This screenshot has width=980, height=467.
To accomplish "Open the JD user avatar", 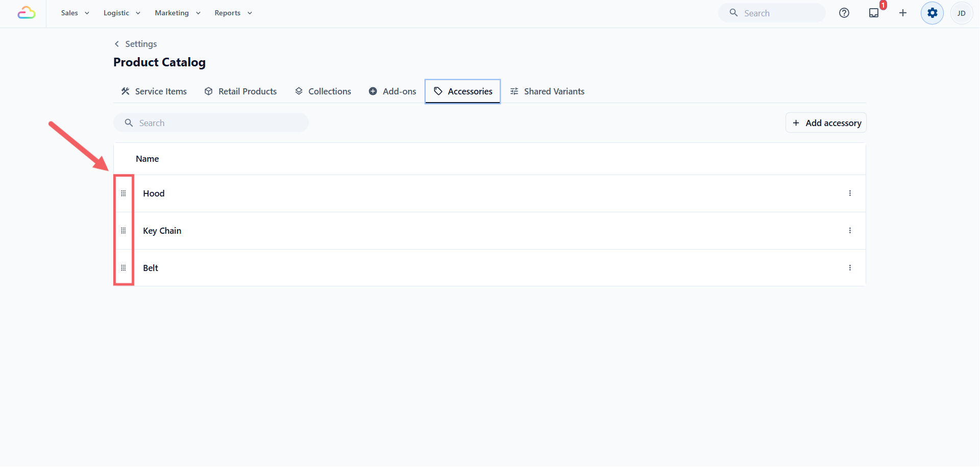I will [x=962, y=13].
